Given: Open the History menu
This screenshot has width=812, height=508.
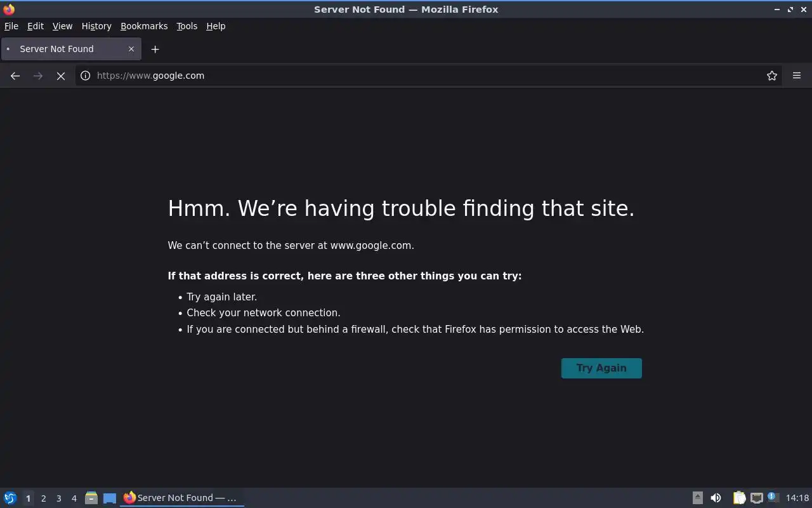Looking at the screenshot, I should tap(96, 26).
